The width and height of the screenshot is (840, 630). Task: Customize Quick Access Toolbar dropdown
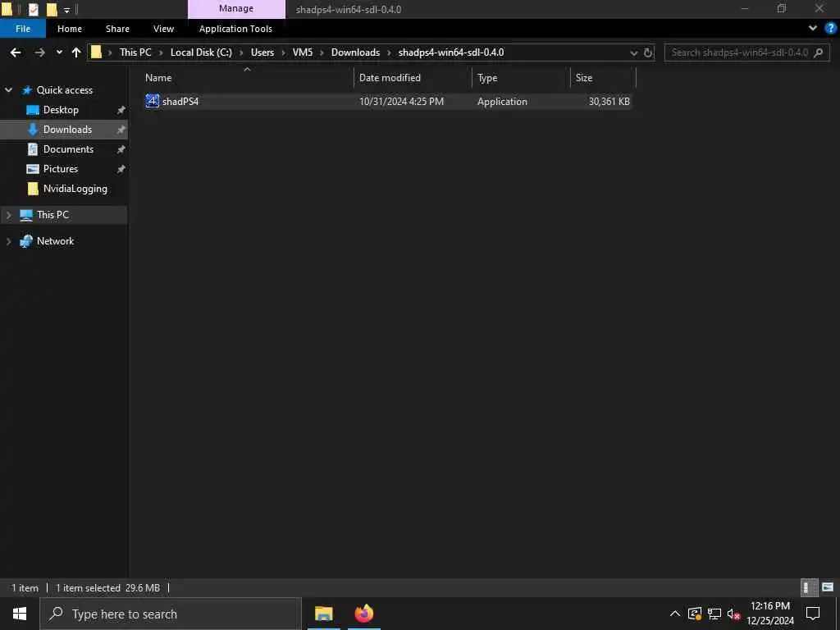[x=66, y=10]
